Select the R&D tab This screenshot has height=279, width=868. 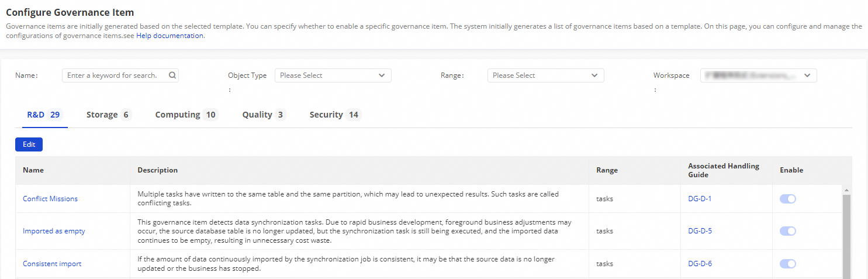pos(43,115)
